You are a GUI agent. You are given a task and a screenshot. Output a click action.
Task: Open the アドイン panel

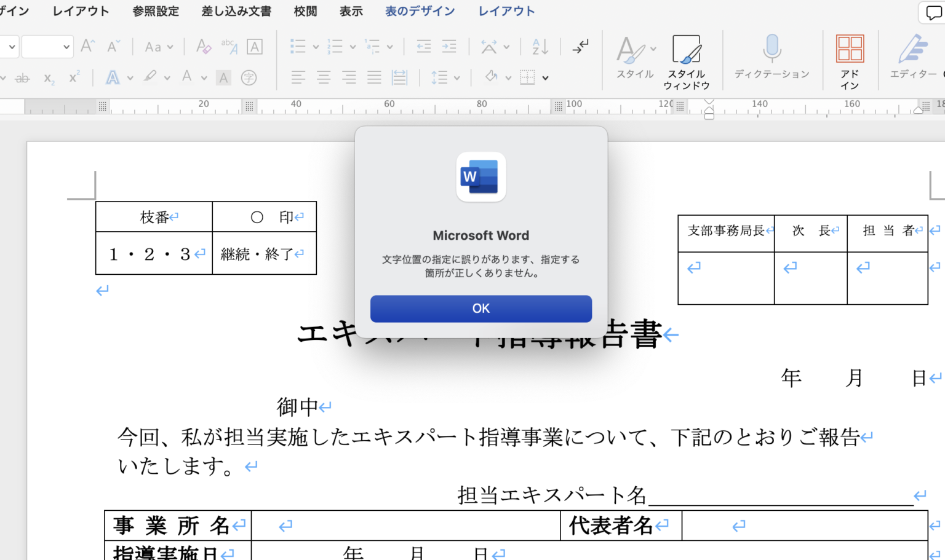(x=850, y=61)
